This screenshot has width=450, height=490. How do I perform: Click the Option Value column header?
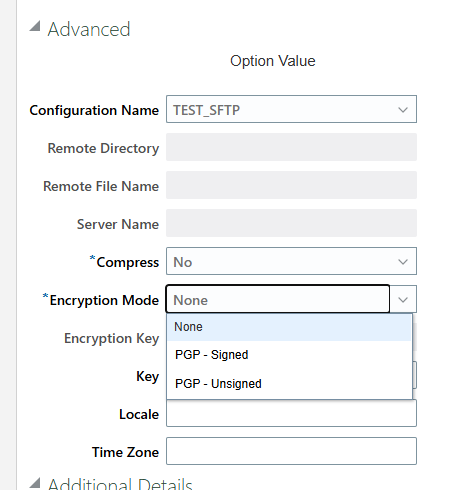pos(273,61)
